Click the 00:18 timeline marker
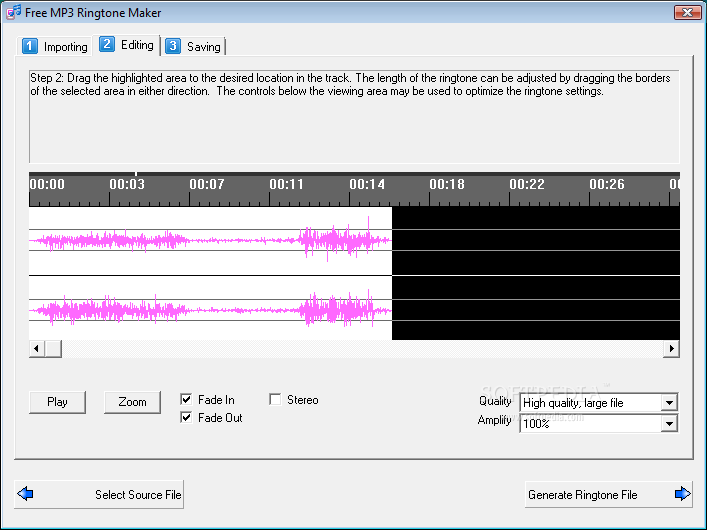 [446, 184]
